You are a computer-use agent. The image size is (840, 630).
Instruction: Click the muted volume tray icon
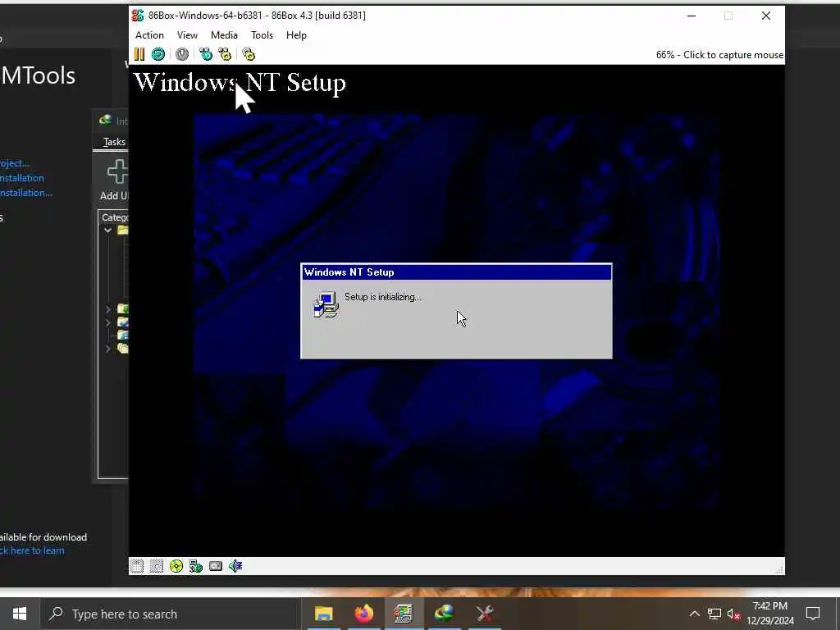click(733, 614)
